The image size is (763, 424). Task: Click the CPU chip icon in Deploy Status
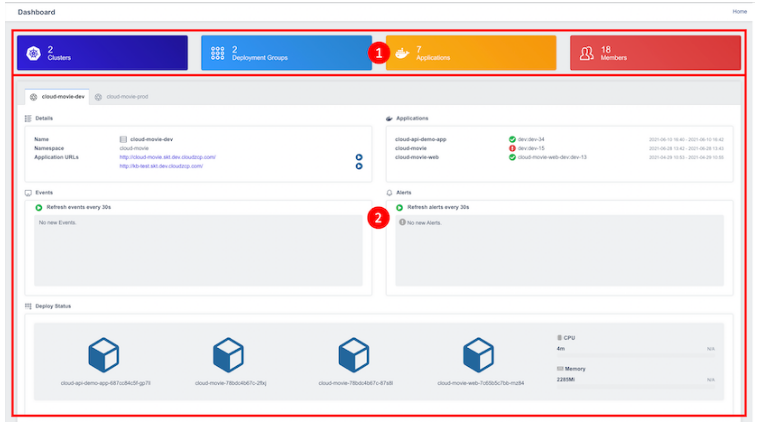tap(559, 337)
